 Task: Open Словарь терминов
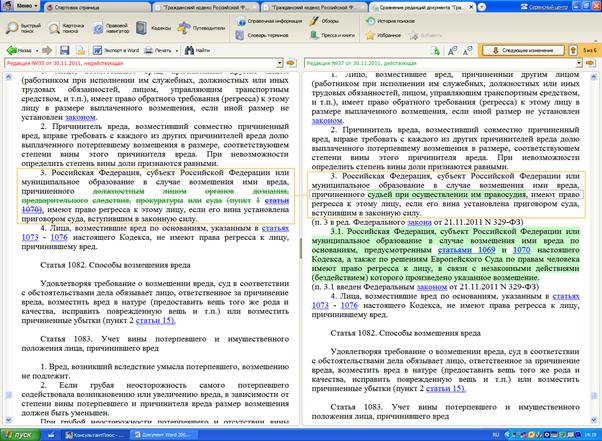pyautogui.click(x=263, y=35)
